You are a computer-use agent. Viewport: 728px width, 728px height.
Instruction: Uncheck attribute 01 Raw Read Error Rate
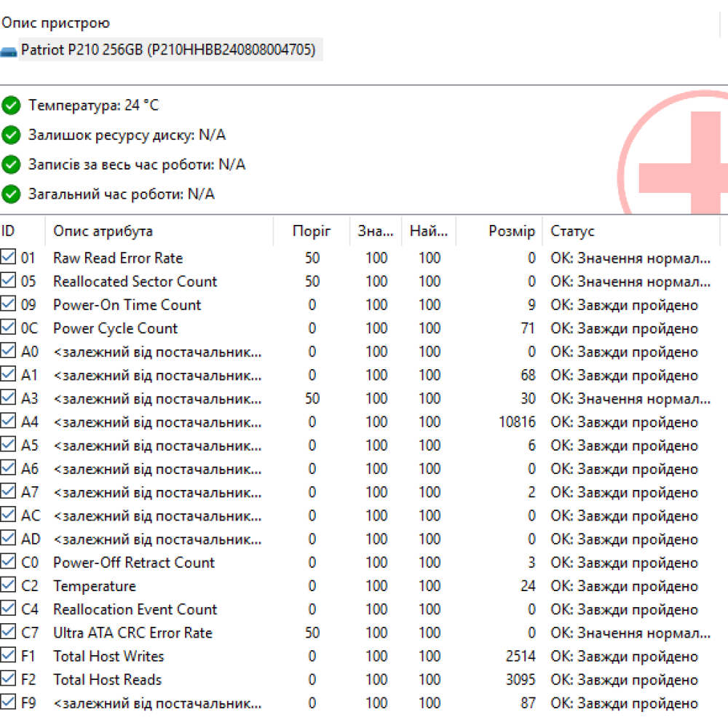[x=8, y=258]
